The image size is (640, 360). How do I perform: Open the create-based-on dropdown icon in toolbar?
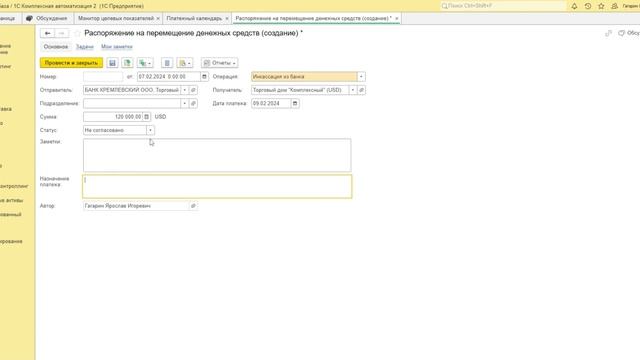[x=145, y=63]
